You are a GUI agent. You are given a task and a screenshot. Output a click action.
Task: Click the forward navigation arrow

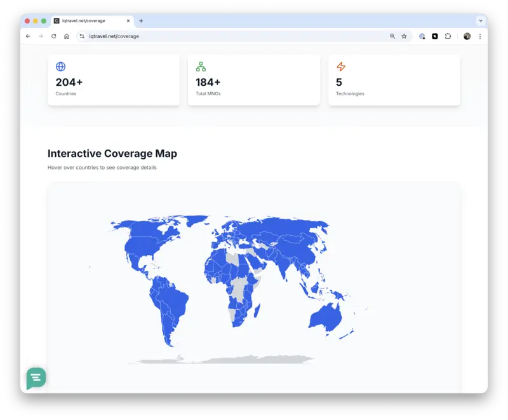40,36
